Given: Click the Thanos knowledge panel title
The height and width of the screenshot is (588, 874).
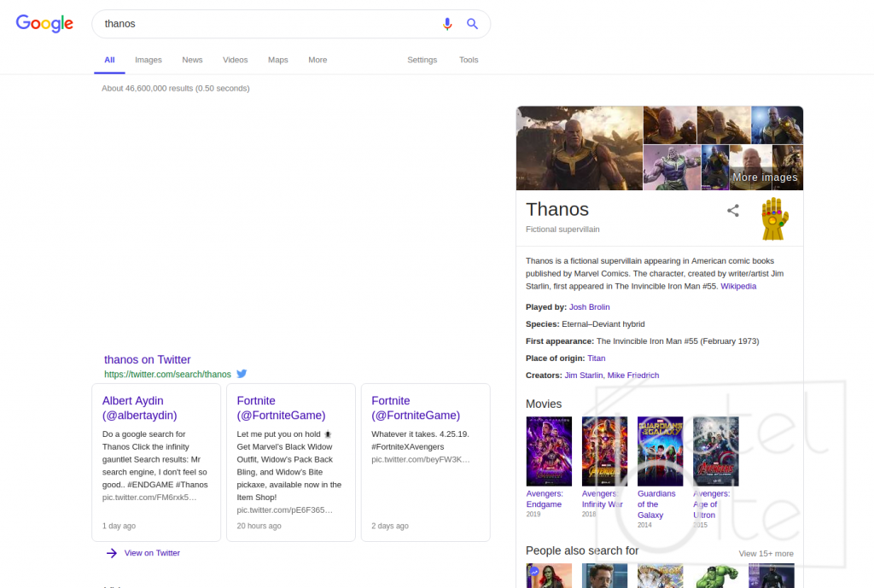Looking at the screenshot, I should [x=557, y=209].
